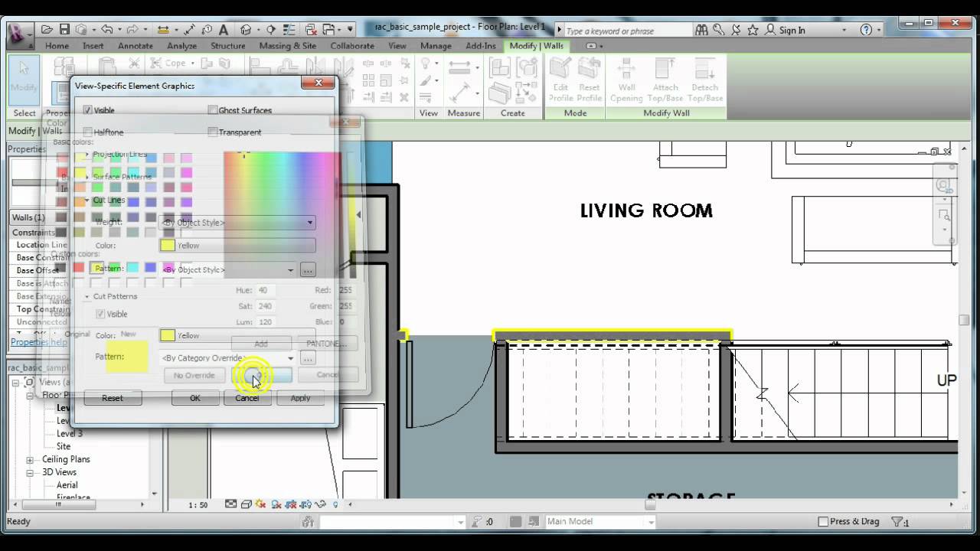980x551 pixels.
Task: Click the Sign In link
Action: [792, 30]
